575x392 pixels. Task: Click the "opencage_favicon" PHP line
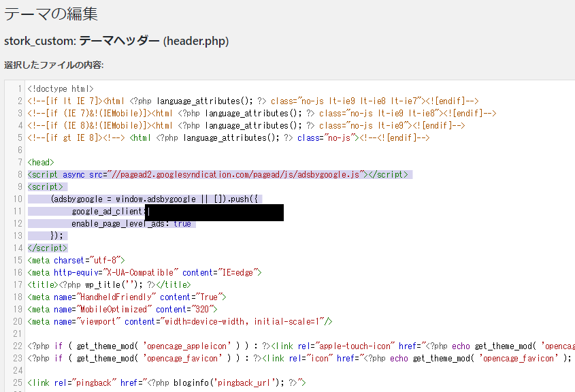[x=299, y=358]
